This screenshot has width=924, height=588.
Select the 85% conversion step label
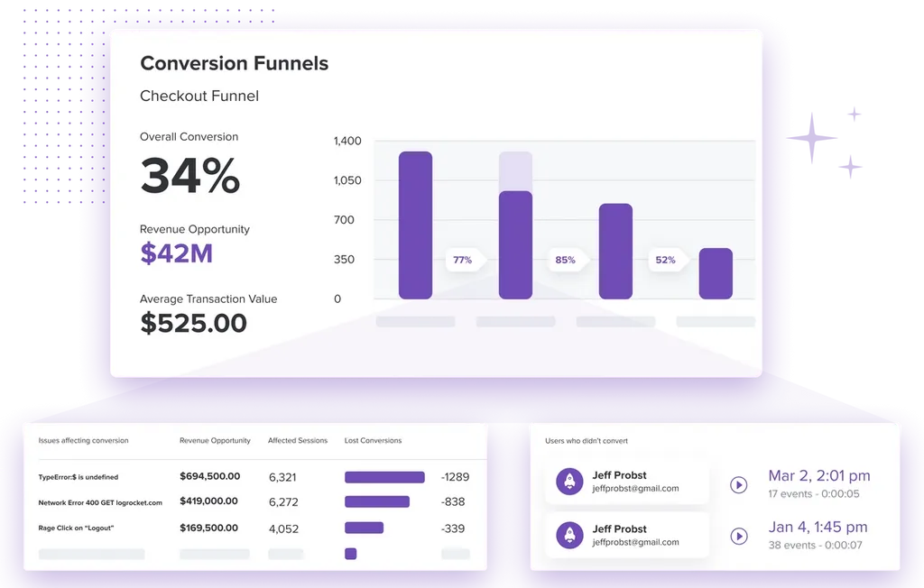[565, 260]
